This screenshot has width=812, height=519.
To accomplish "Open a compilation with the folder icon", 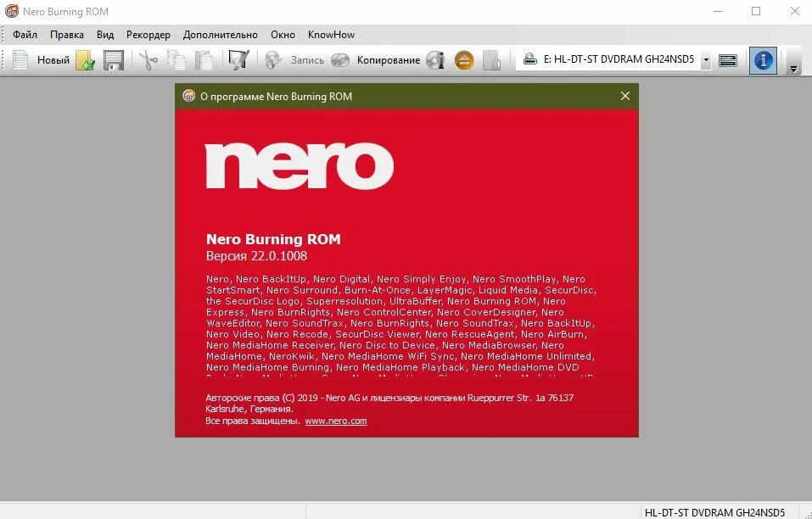I will [86, 60].
